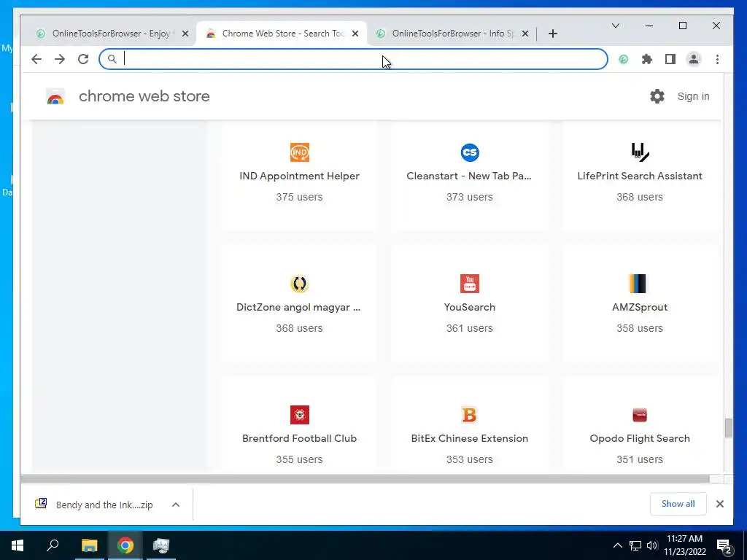Open the LifePrint Search Assistant icon
This screenshot has height=560, width=747.
point(640,152)
